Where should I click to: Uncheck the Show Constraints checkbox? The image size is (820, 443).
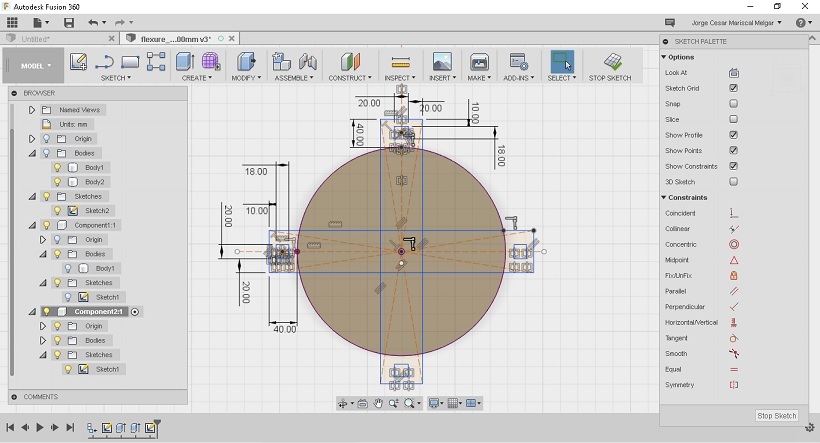[734, 166]
